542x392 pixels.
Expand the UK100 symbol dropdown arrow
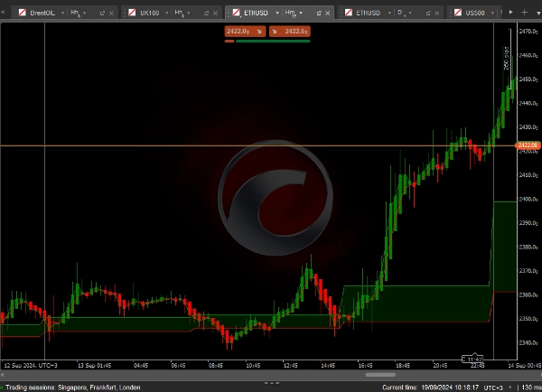[x=168, y=14]
